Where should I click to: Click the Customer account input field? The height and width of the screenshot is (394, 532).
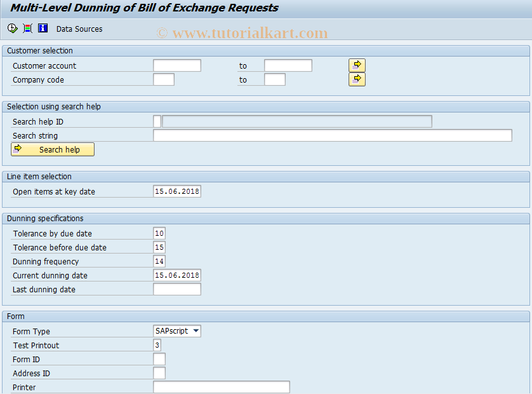coord(176,65)
